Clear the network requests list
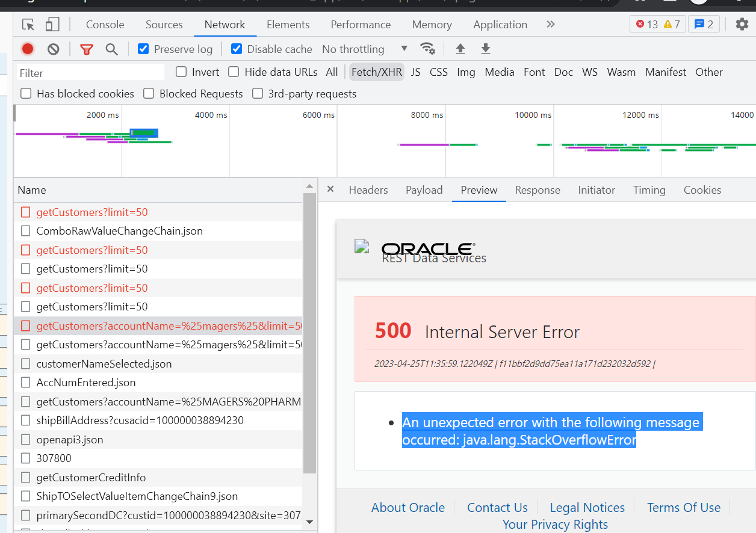The image size is (756, 533). coord(54,49)
